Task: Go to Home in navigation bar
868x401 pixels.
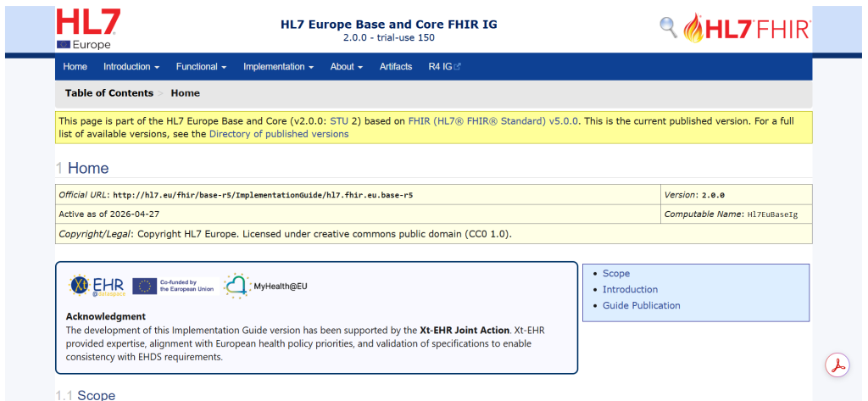Action: coord(75,66)
